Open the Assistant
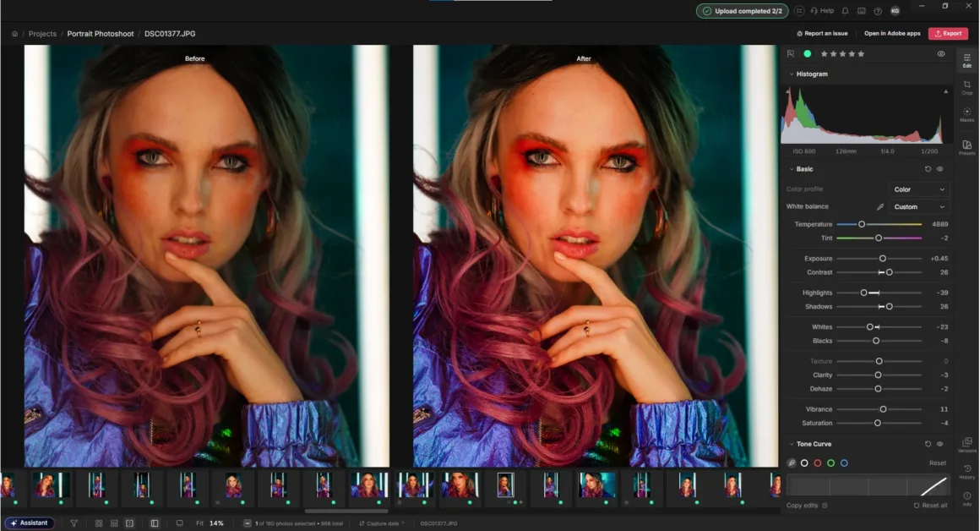The height and width of the screenshot is (531, 980). [30, 523]
